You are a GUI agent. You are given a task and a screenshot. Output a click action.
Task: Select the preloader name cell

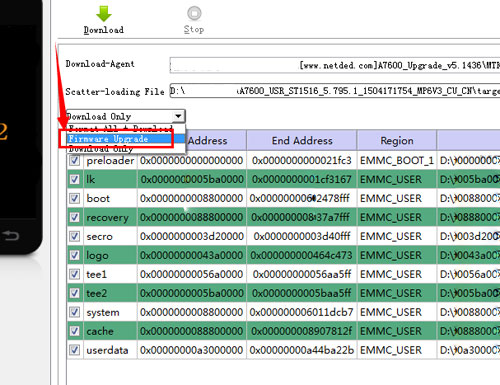coord(110,161)
